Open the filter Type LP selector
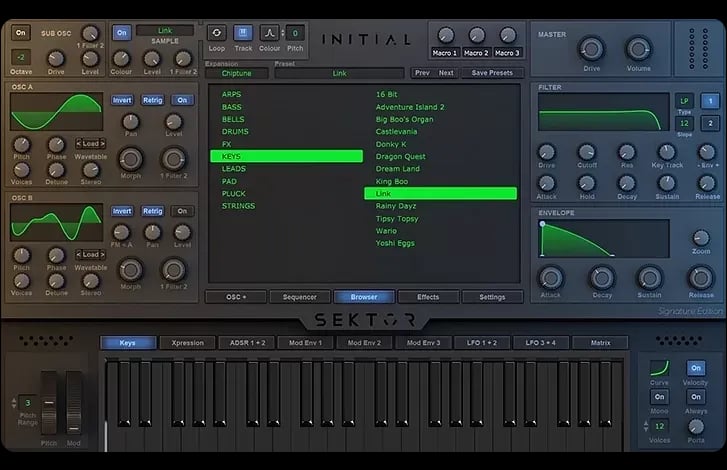Screen dimensions: 727x470 pyautogui.click(x=684, y=101)
